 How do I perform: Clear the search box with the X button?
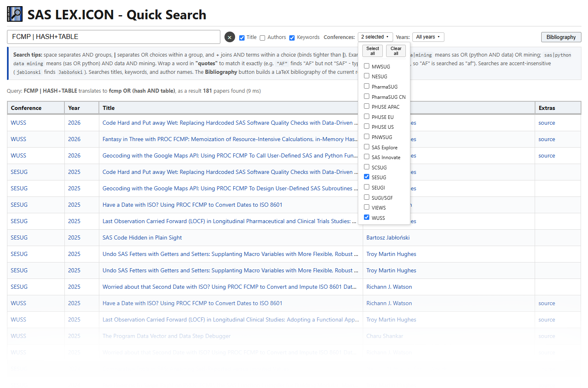coord(230,37)
